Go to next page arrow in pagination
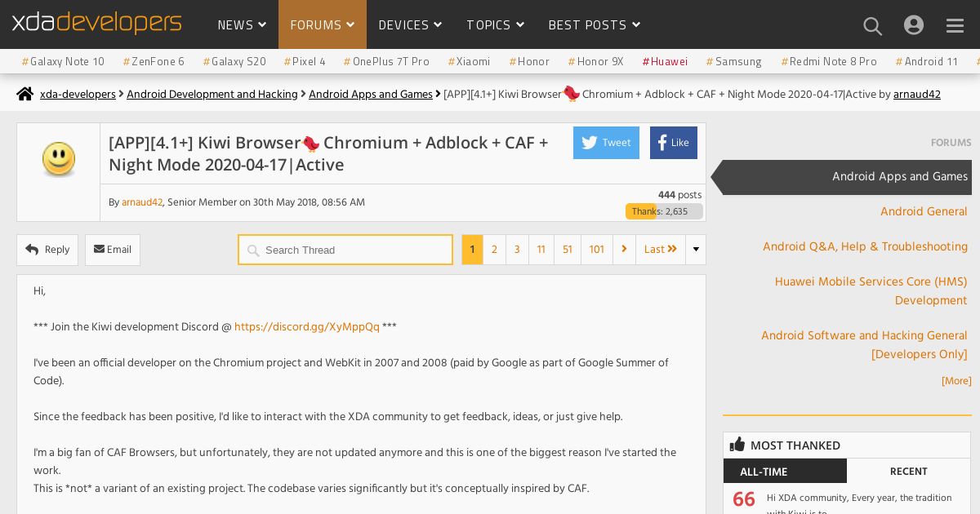980x514 pixels. (624, 250)
